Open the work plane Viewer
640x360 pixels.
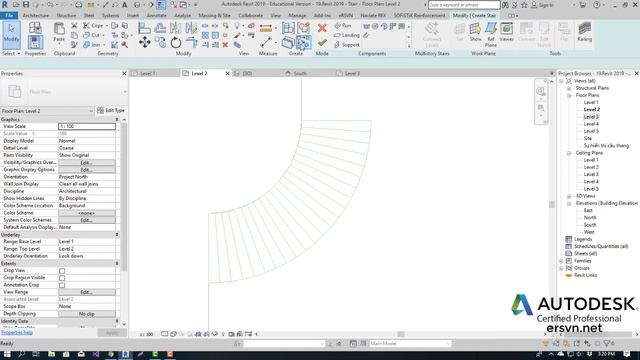pyautogui.click(x=507, y=32)
